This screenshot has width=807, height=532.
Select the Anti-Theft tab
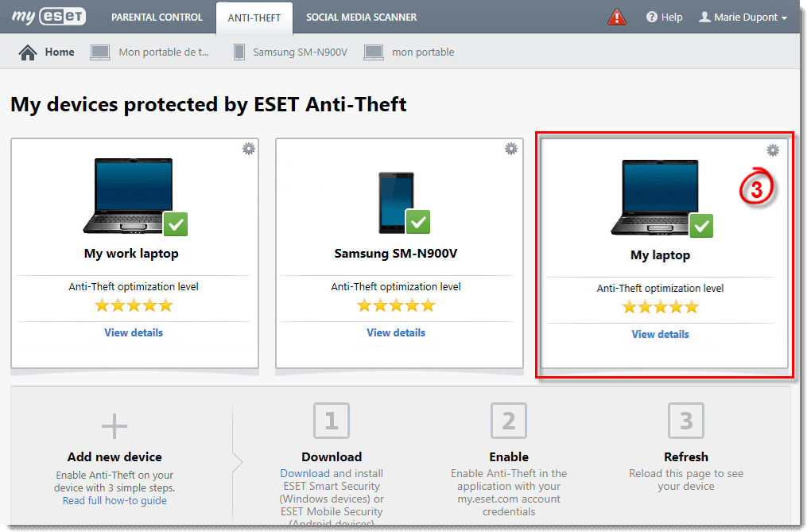point(254,18)
